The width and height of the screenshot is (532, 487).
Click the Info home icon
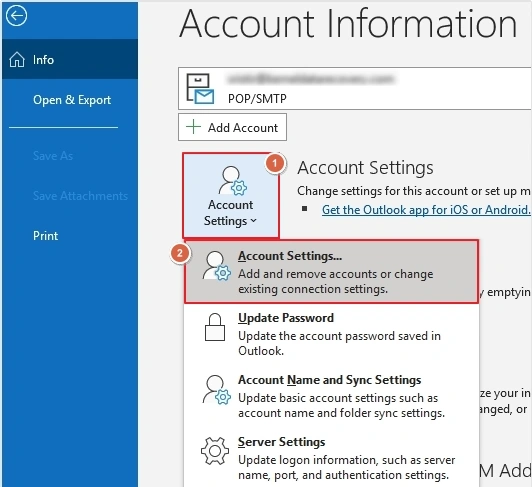17,59
